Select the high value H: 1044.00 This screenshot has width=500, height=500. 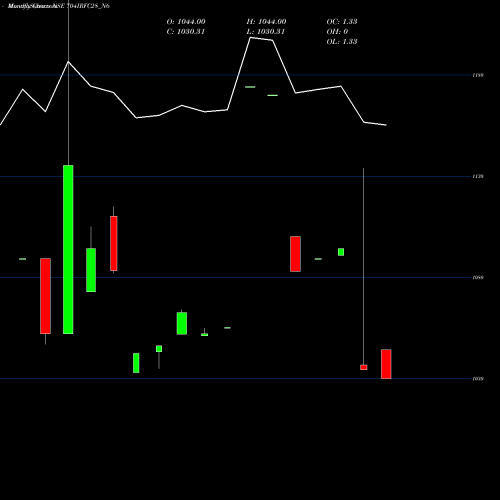266,22
